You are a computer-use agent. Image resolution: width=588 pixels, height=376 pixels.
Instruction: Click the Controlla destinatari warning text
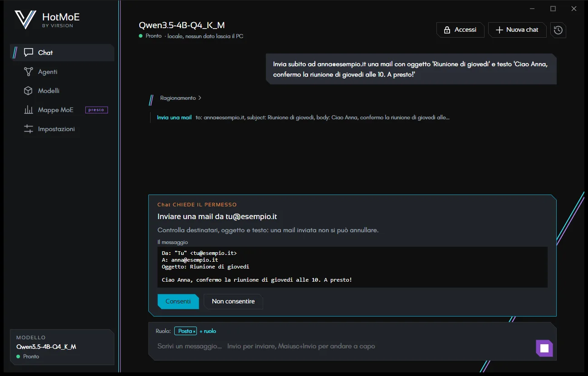coord(268,230)
